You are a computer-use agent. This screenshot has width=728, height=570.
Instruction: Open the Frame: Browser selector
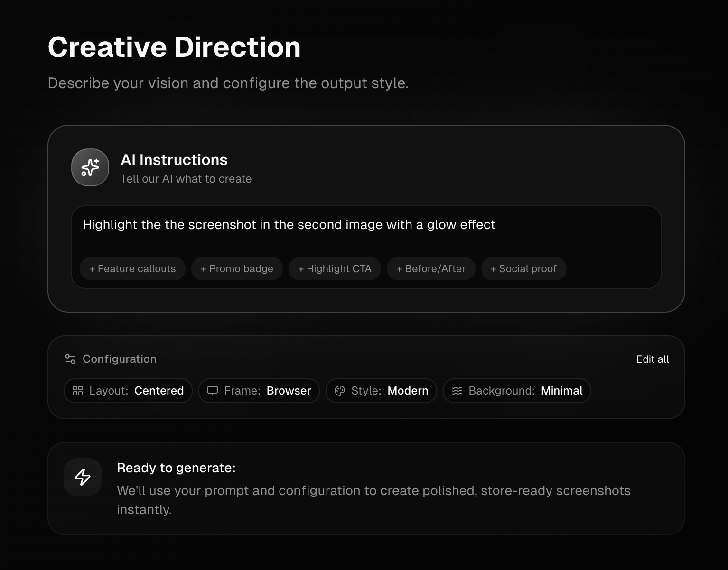[x=259, y=390]
